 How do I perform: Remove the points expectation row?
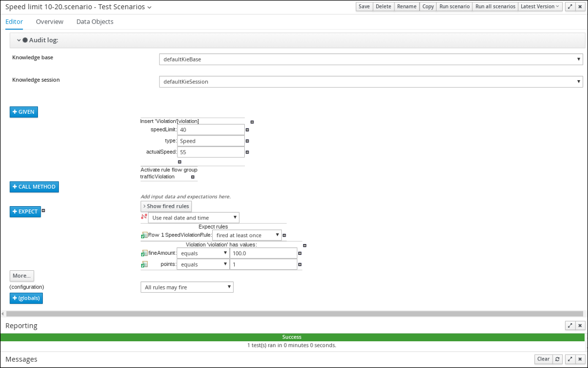[300, 264]
